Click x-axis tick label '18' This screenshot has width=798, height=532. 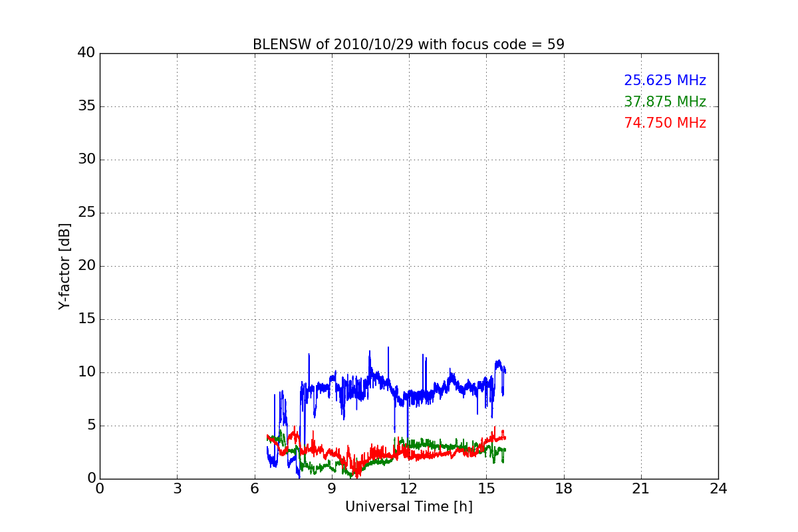click(564, 489)
